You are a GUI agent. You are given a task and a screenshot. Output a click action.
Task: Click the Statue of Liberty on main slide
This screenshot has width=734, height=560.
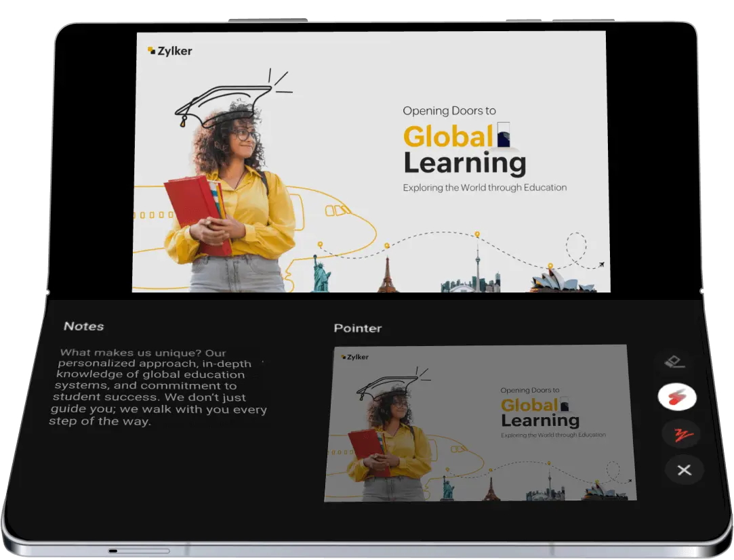pyautogui.click(x=321, y=273)
